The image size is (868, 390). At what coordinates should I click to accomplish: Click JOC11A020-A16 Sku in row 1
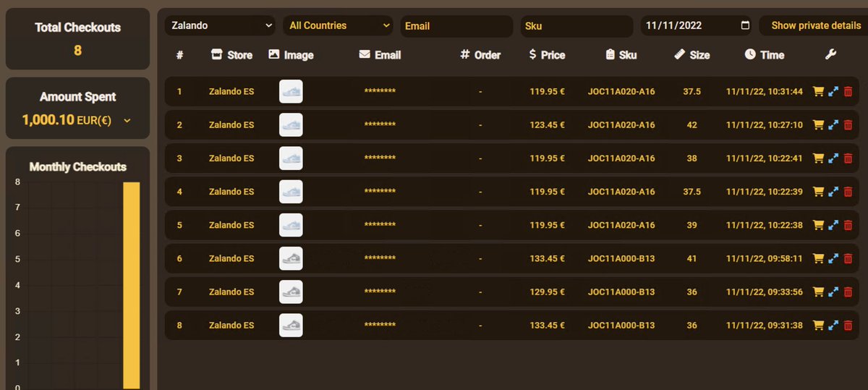(621, 92)
